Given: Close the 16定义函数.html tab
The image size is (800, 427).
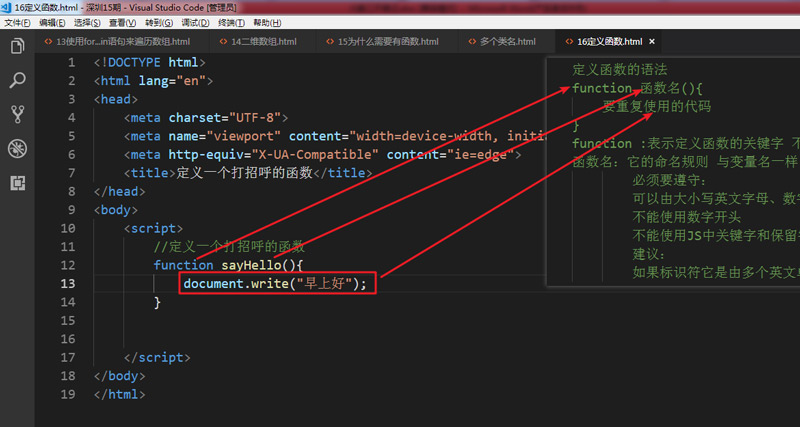Looking at the screenshot, I should click(652, 42).
